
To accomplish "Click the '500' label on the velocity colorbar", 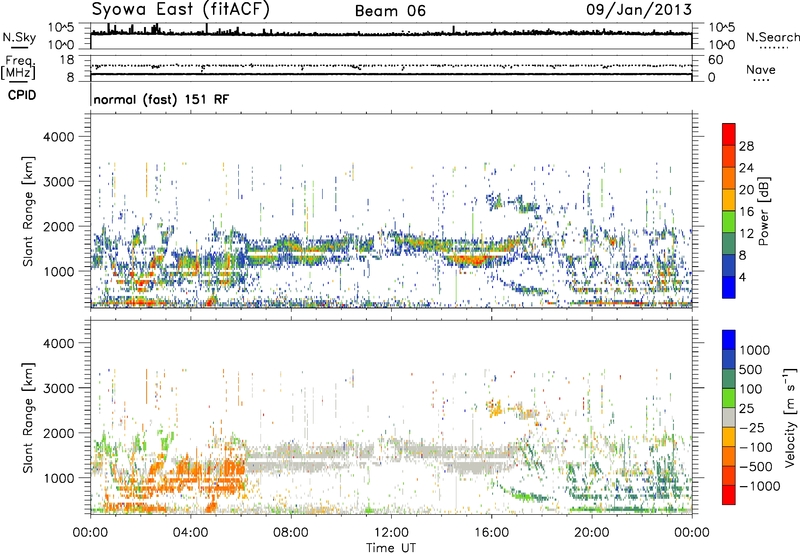I will (x=753, y=369).
